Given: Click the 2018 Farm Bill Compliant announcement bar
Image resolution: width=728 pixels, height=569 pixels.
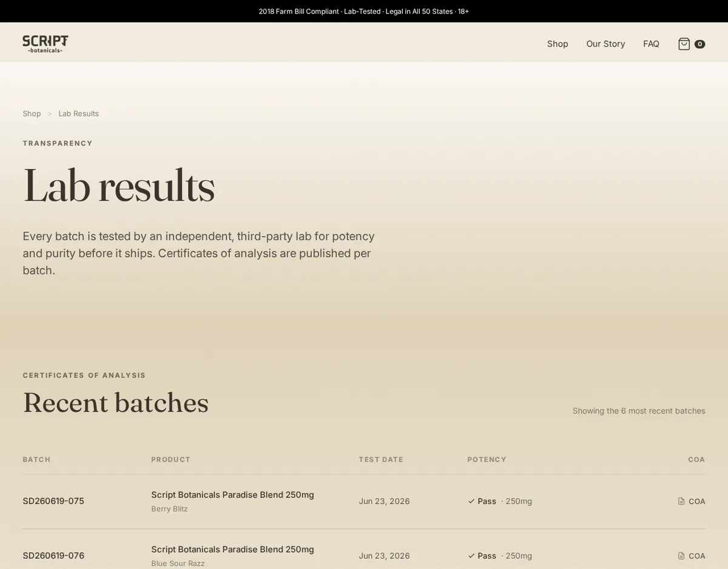Looking at the screenshot, I should [364, 11].
